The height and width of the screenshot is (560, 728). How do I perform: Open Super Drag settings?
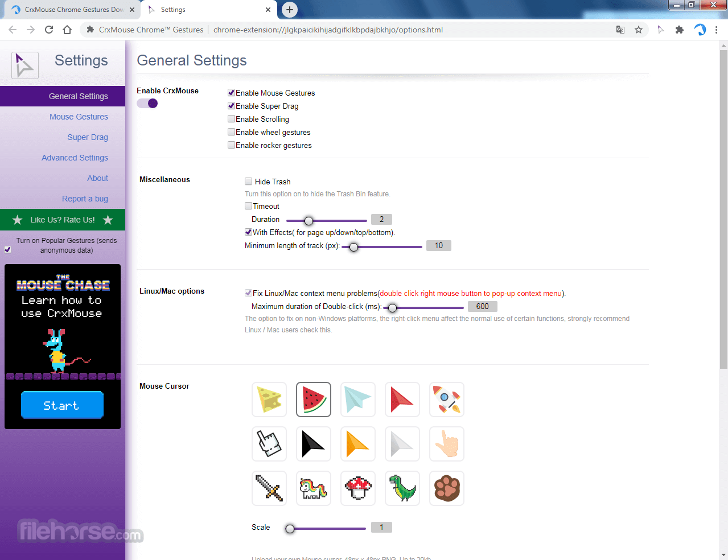(88, 137)
